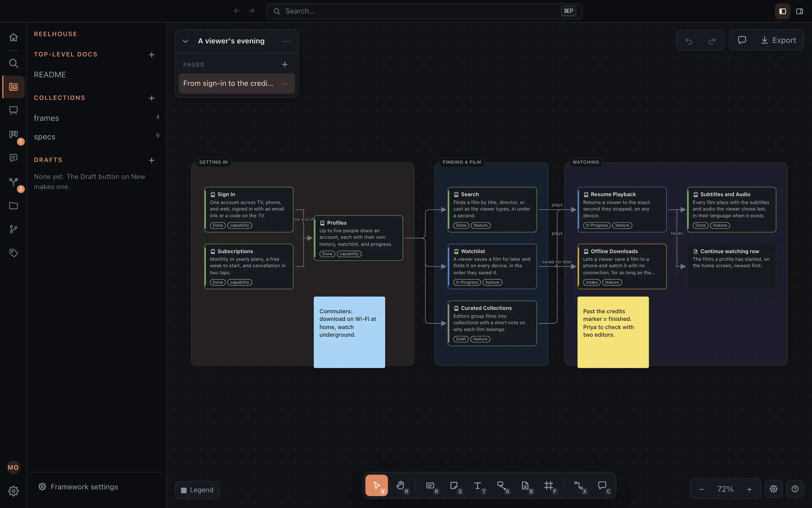
Task: Select the Sign In card
Action: click(249, 210)
